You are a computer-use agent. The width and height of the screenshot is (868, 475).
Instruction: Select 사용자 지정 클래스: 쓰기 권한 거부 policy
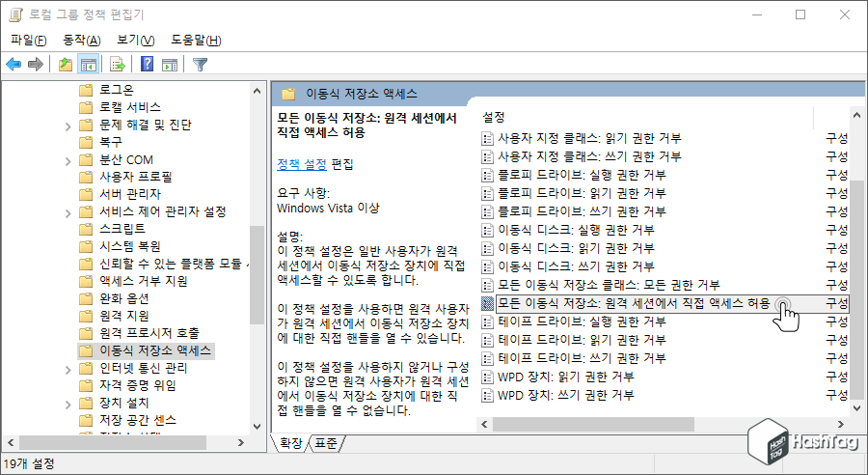(x=589, y=156)
